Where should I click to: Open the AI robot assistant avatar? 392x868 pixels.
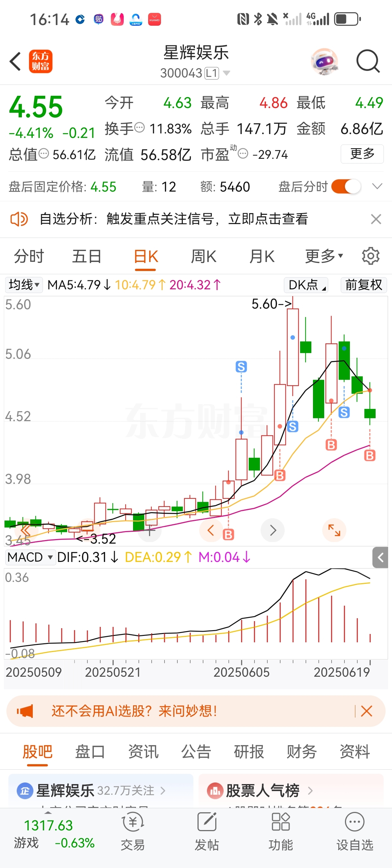pyautogui.click(x=324, y=61)
